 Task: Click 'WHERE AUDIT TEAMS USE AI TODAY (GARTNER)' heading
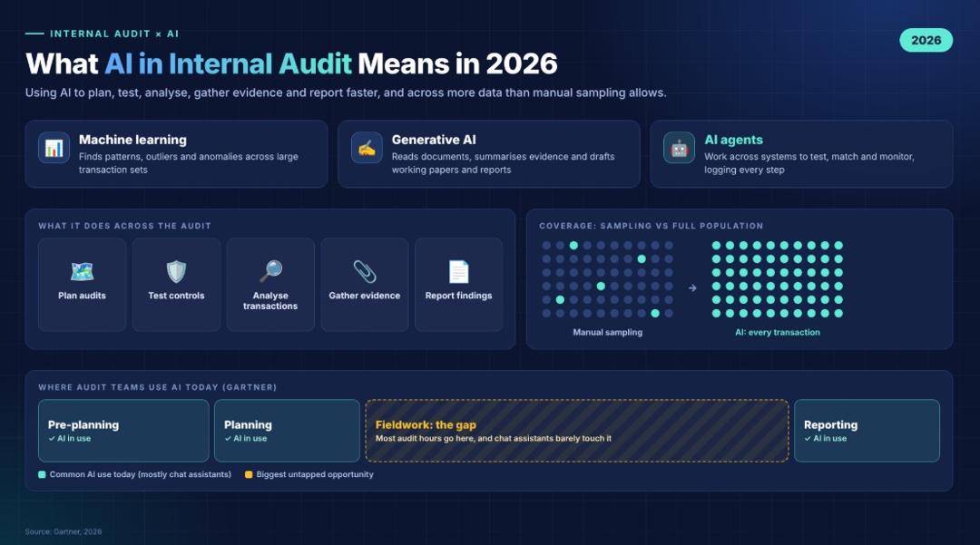[x=158, y=387]
